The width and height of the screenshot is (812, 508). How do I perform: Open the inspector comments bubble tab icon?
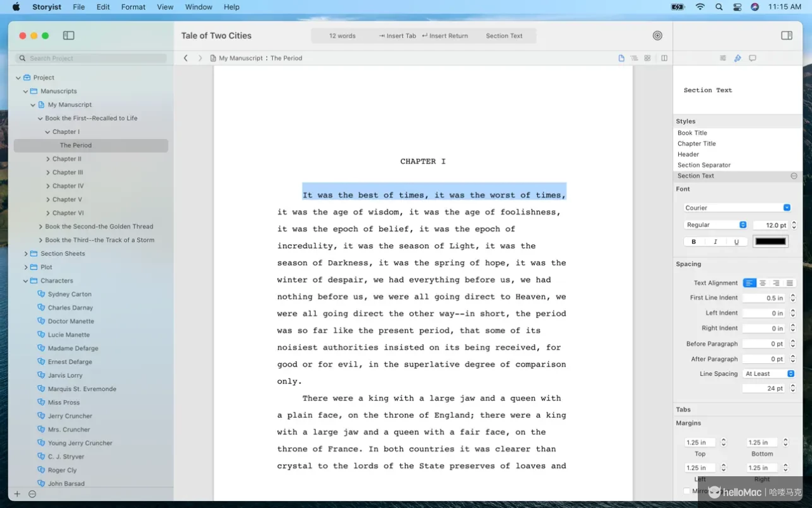(752, 58)
